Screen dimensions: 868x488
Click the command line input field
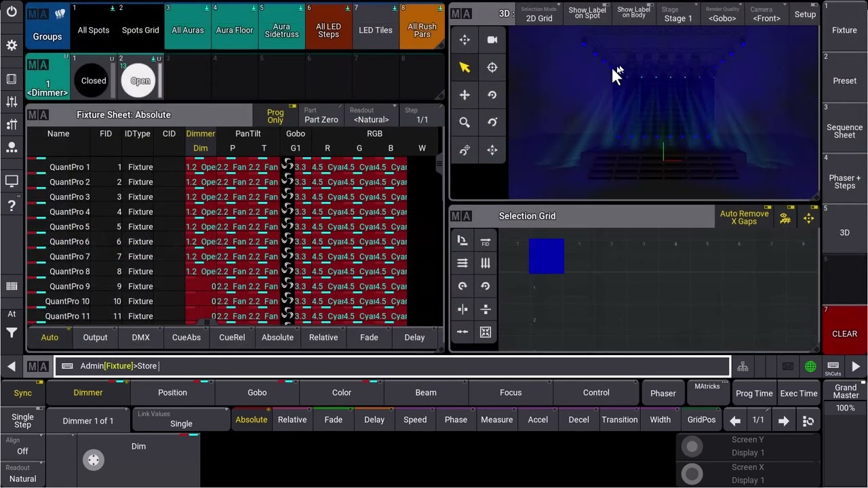click(x=392, y=367)
